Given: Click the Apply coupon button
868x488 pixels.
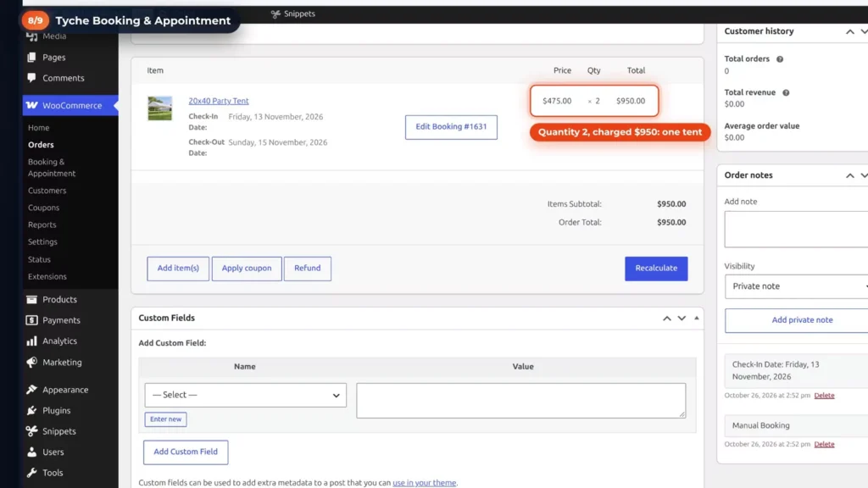Looking at the screenshot, I should [247, 269].
